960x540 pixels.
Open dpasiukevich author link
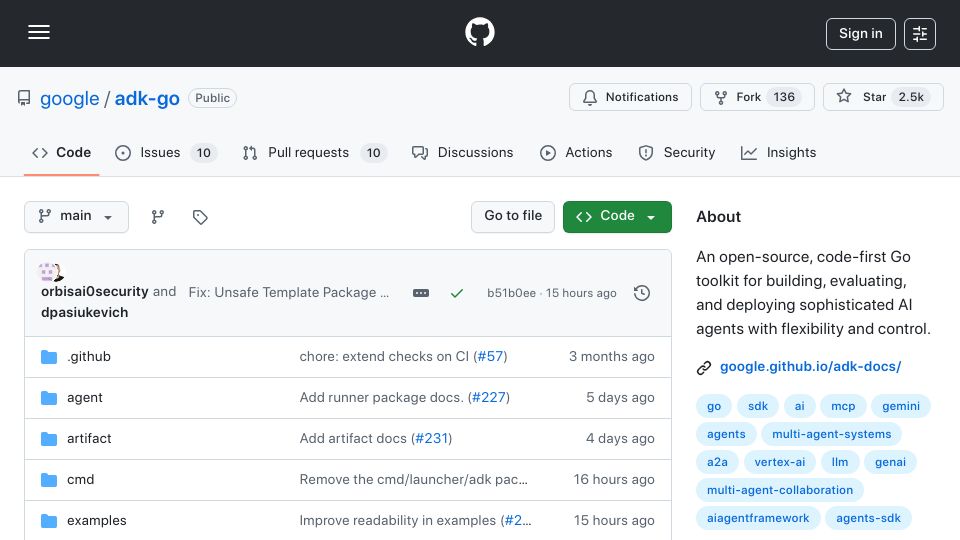click(x=84, y=312)
